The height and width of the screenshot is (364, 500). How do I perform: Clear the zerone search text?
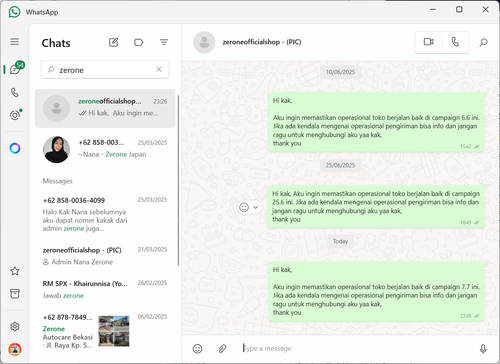159,69
